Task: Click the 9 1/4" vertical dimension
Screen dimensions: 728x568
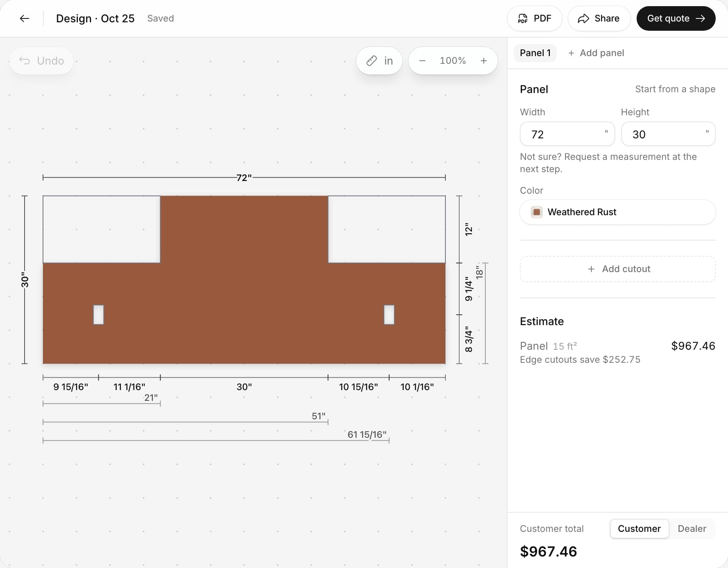Action: [468, 289]
